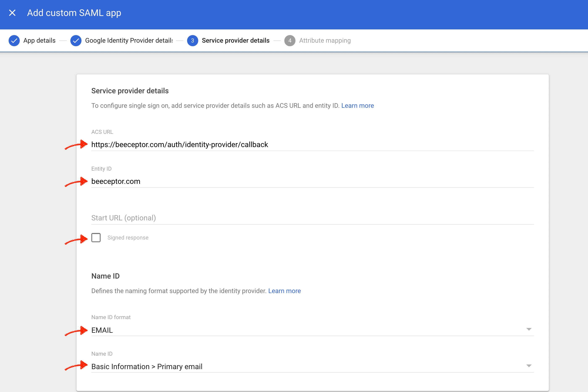Choose Basic Information Primary email value
This screenshot has width=588, height=392.
click(x=147, y=366)
